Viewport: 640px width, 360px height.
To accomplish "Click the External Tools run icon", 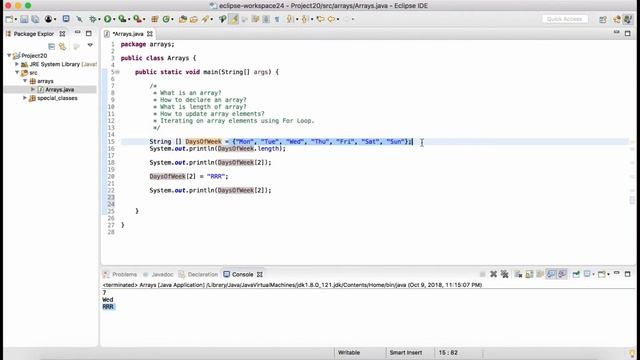I will pos(137,19).
